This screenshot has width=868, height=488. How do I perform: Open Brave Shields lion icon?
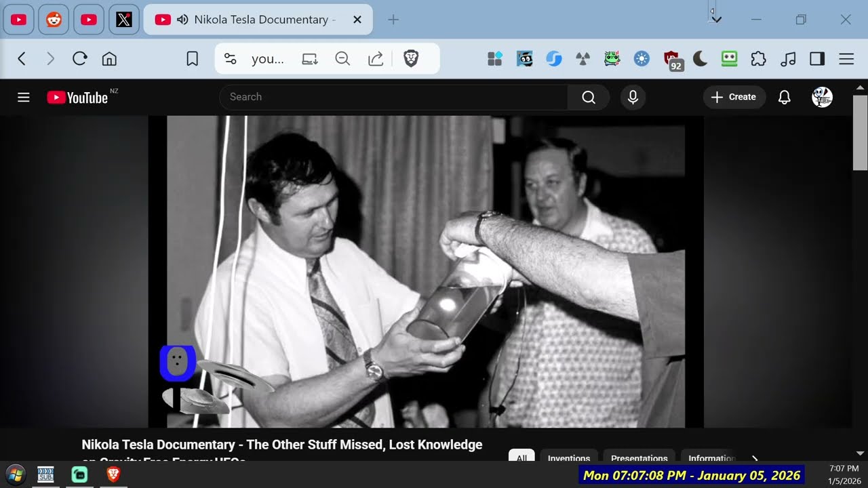tap(411, 59)
